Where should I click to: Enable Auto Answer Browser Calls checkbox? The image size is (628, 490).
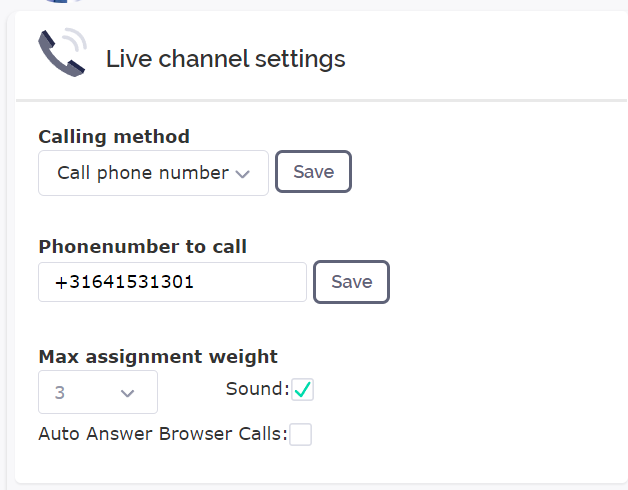tap(300, 434)
